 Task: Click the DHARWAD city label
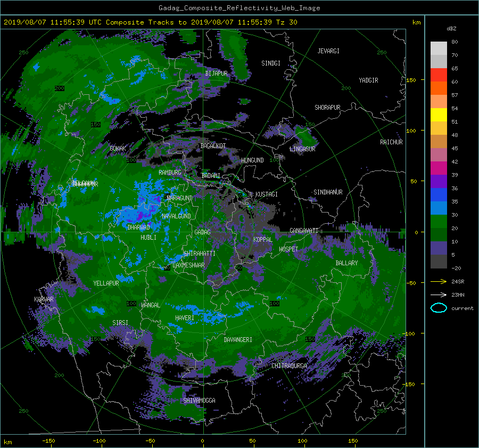138,227
